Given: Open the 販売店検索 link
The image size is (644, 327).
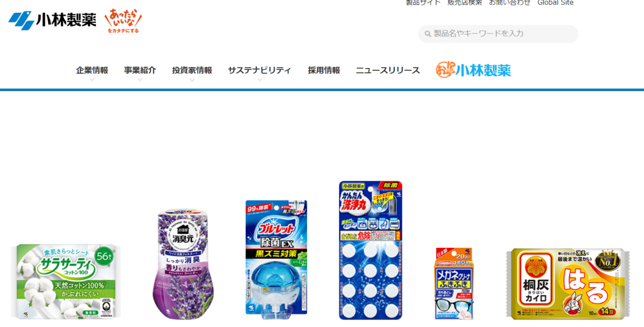Looking at the screenshot, I should [x=465, y=3].
